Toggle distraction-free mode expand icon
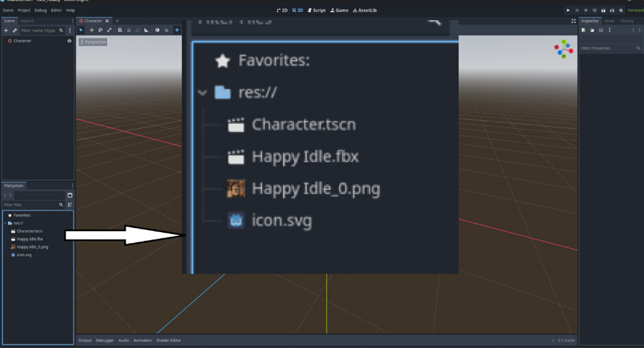Image resolution: width=644 pixels, height=348 pixels. (573, 21)
